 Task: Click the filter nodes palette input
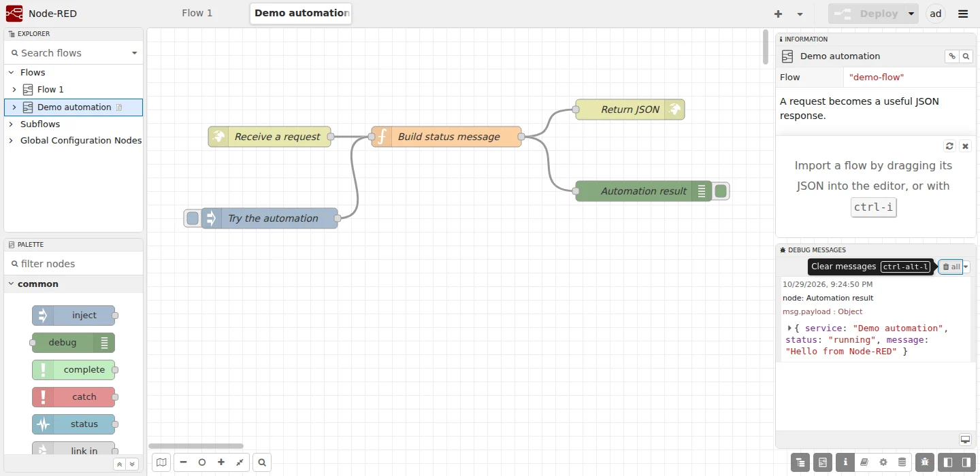coord(73,264)
